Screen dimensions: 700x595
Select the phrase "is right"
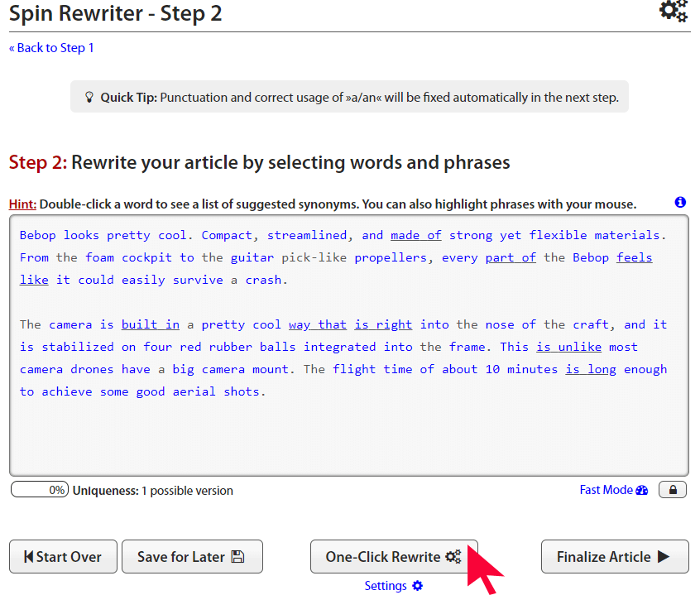point(383,324)
